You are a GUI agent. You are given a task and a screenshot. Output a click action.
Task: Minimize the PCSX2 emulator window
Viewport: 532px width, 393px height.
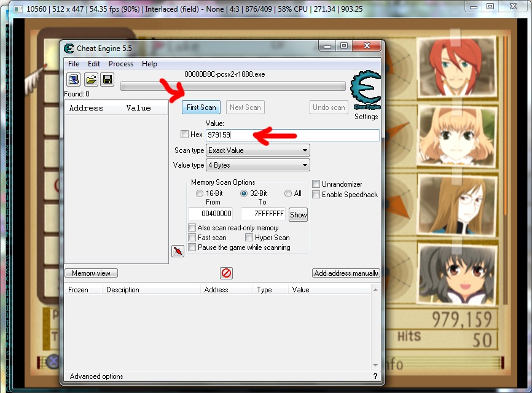coord(474,7)
